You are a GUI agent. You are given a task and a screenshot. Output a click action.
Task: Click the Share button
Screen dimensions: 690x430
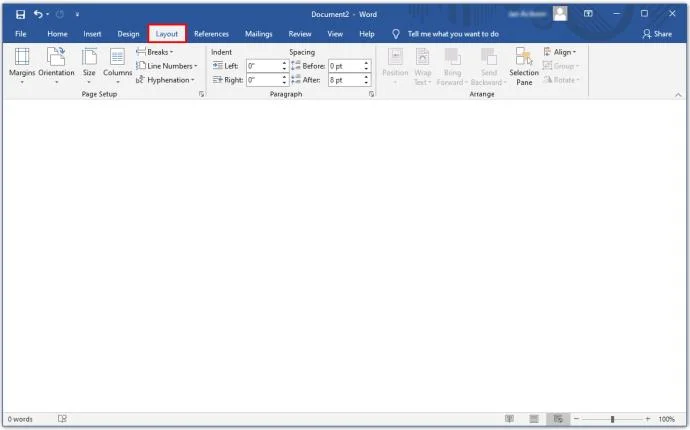[657, 34]
